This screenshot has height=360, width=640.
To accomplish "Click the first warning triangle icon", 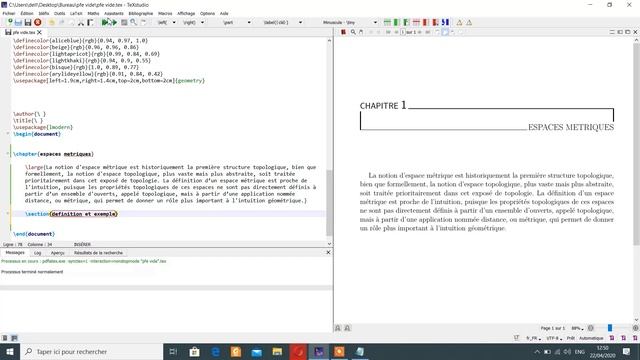I will point(460,22).
